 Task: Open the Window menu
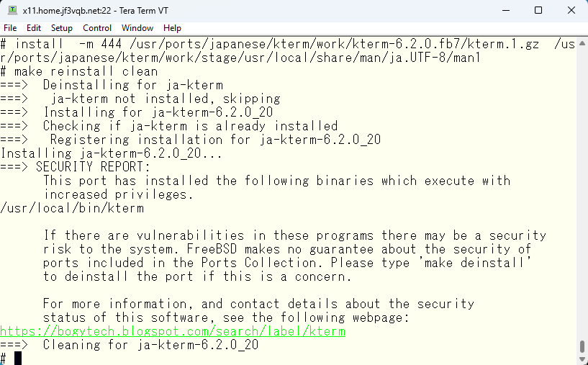pos(137,28)
